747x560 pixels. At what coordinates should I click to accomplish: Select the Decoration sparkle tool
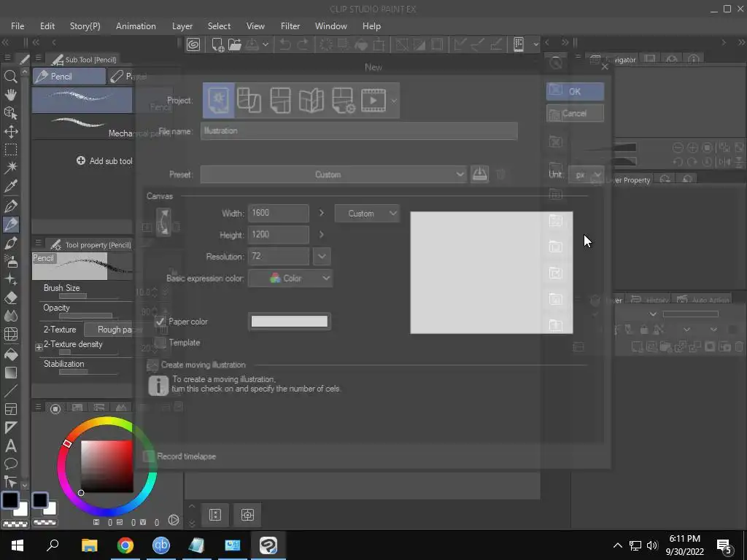tap(10, 279)
